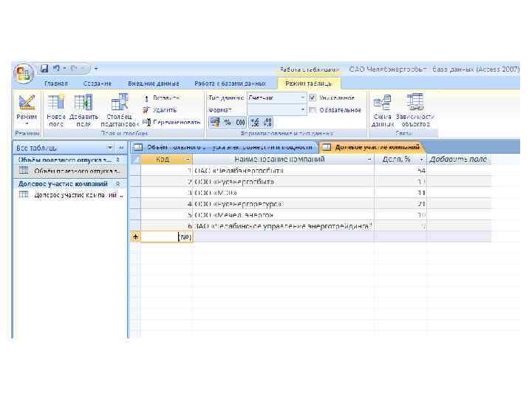Click Переименовать column command

(x=172, y=122)
